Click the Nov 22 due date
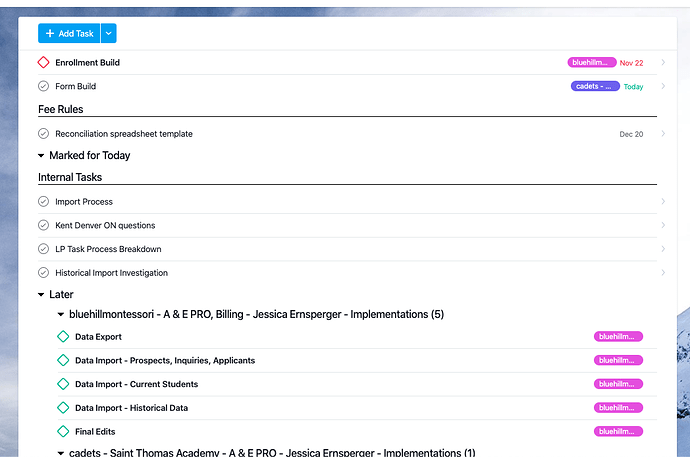 (x=631, y=63)
